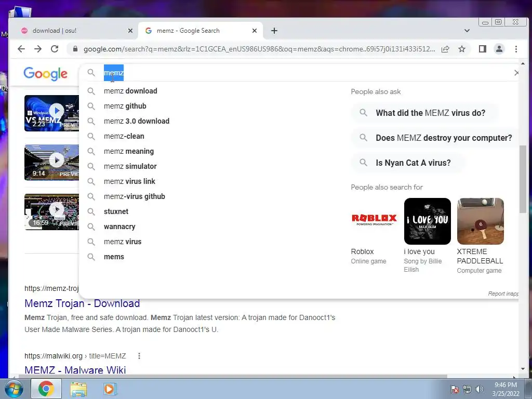The image size is (532, 399).
Task: Pick the memz virus suggestion
Action: tap(123, 242)
